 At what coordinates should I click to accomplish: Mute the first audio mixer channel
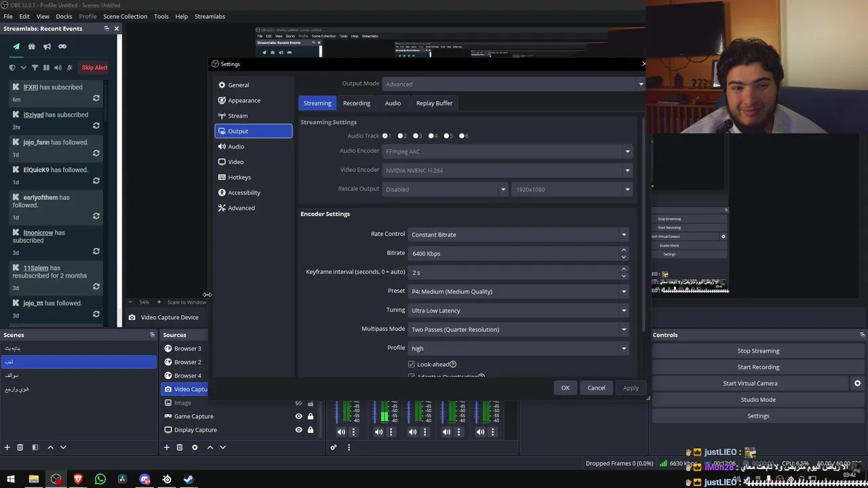(341, 432)
